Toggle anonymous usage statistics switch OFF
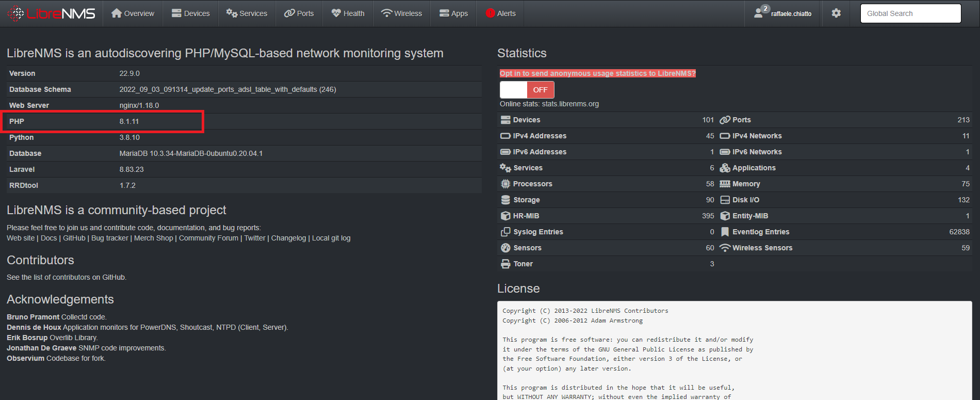The width and height of the screenshot is (980, 400). pyautogui.click(x=527, y=90)
